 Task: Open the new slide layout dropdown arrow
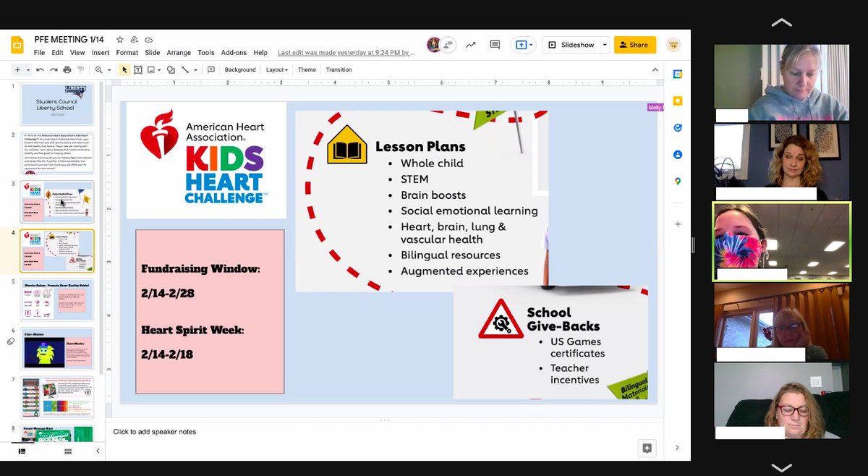click(x=28, y=69)
